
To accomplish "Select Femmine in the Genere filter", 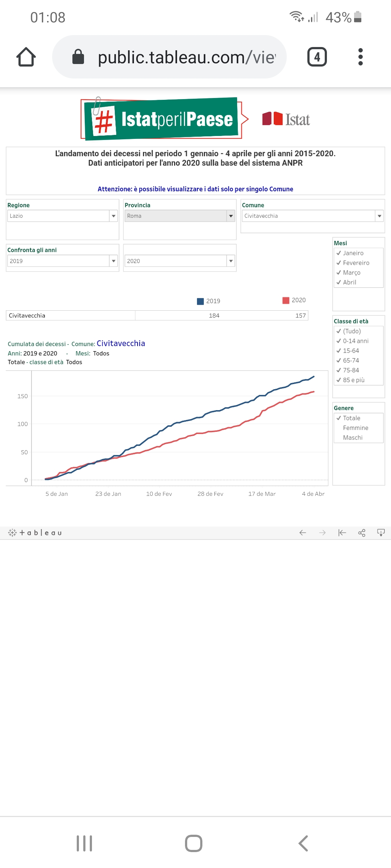I will click(x=355, y=428).
